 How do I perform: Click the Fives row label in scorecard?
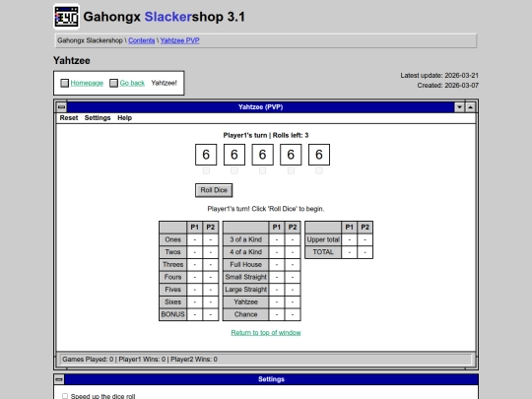pos(173,290)
